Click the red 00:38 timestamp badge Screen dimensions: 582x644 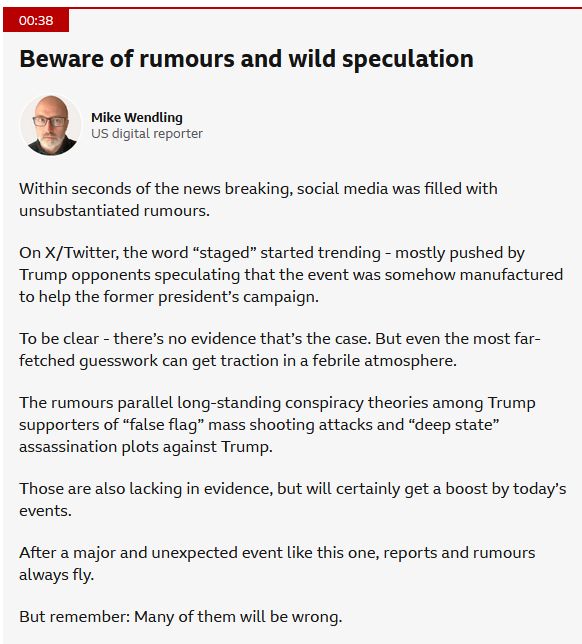[x=36, y=20]
